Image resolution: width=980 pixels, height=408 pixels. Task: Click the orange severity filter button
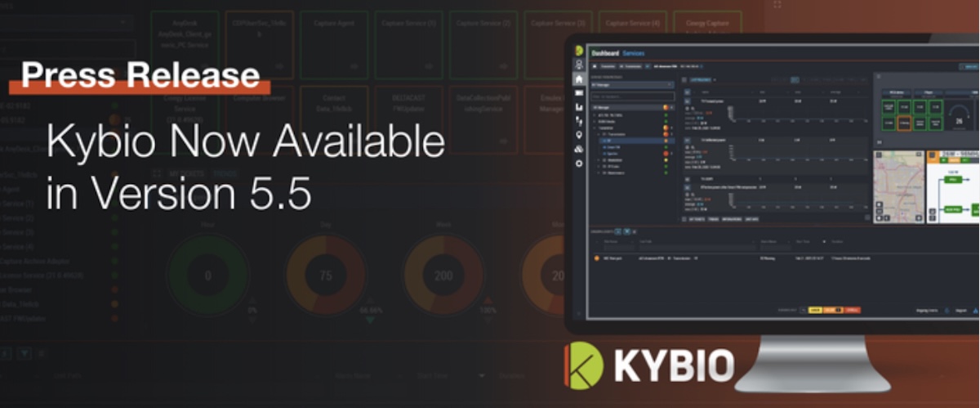[835, 311]
